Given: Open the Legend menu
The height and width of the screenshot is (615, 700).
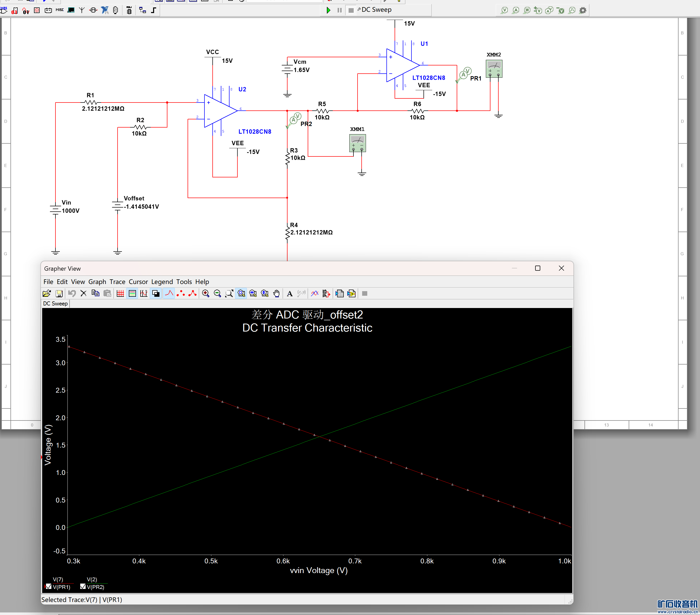Looking at the screenshot, I should (162, 282).
